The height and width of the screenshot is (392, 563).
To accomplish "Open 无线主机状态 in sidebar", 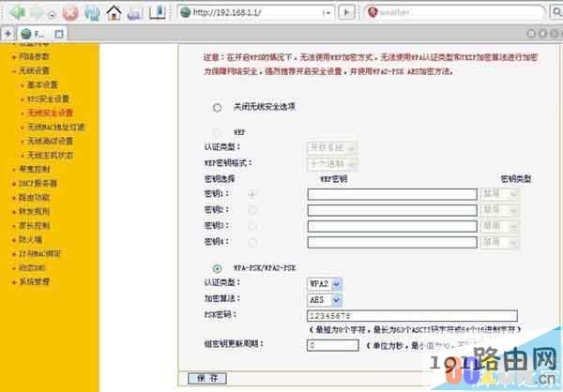I will point(51,155).
